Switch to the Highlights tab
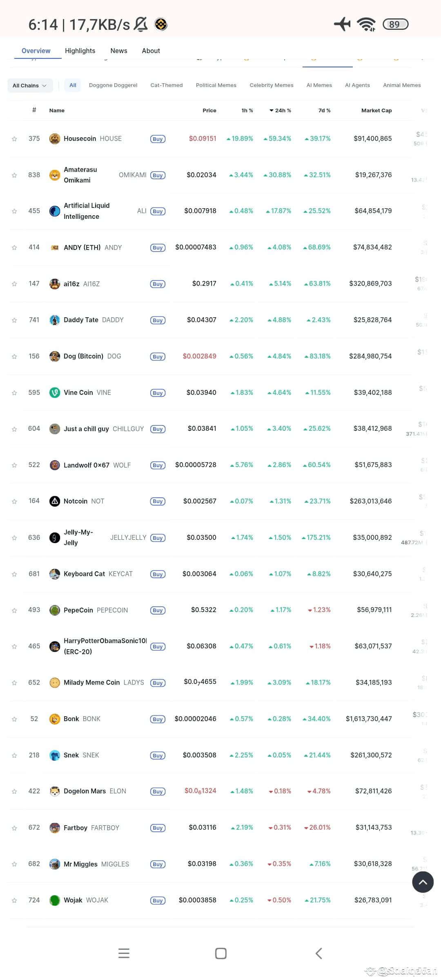 [80, 51]
